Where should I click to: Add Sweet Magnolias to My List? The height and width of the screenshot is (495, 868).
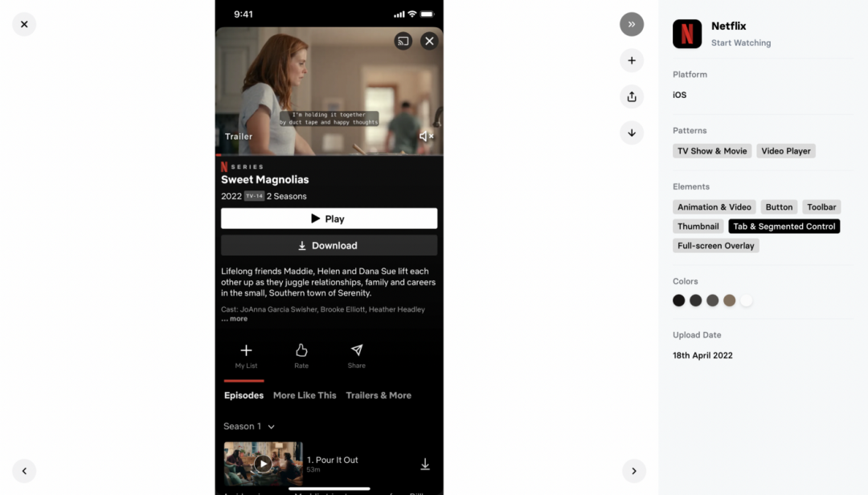click(246, 356)
